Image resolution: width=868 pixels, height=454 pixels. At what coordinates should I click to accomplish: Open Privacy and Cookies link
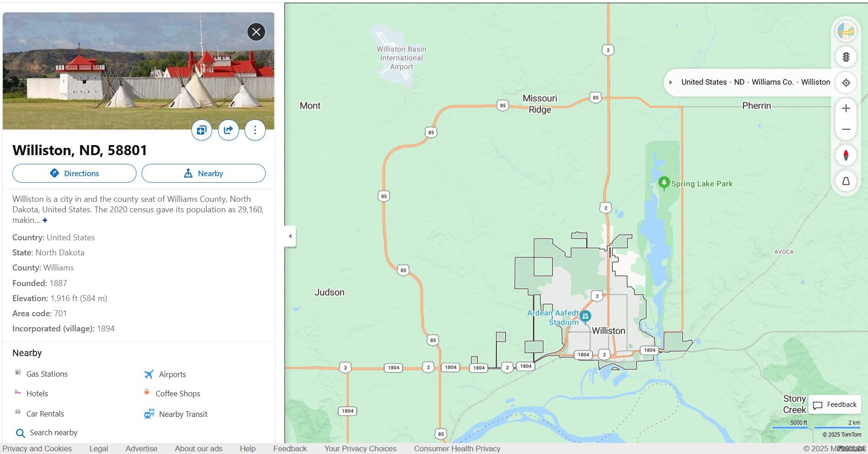tap(37, 449)
